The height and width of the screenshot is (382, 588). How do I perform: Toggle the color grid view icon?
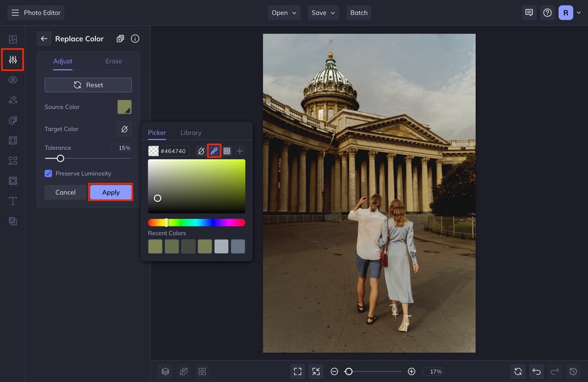(227, 151)
